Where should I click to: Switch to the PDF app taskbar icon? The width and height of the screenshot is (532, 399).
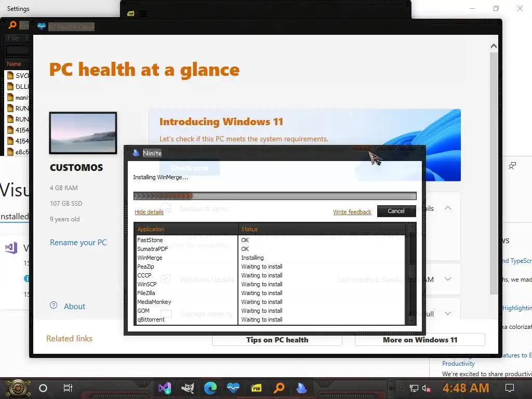pyautogui.click(x=256, y=388)
